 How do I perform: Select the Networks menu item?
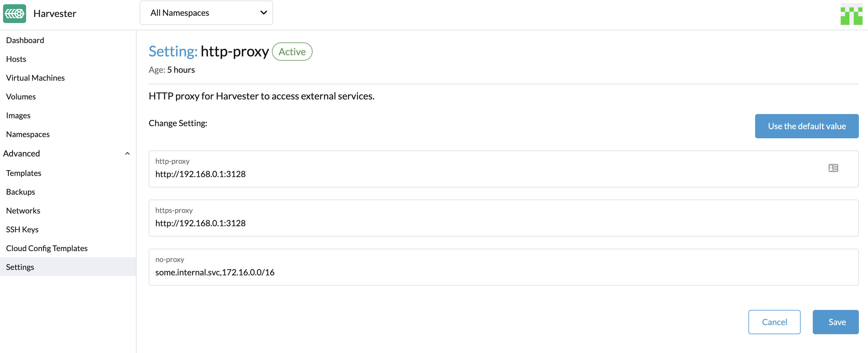pos(23,210)
